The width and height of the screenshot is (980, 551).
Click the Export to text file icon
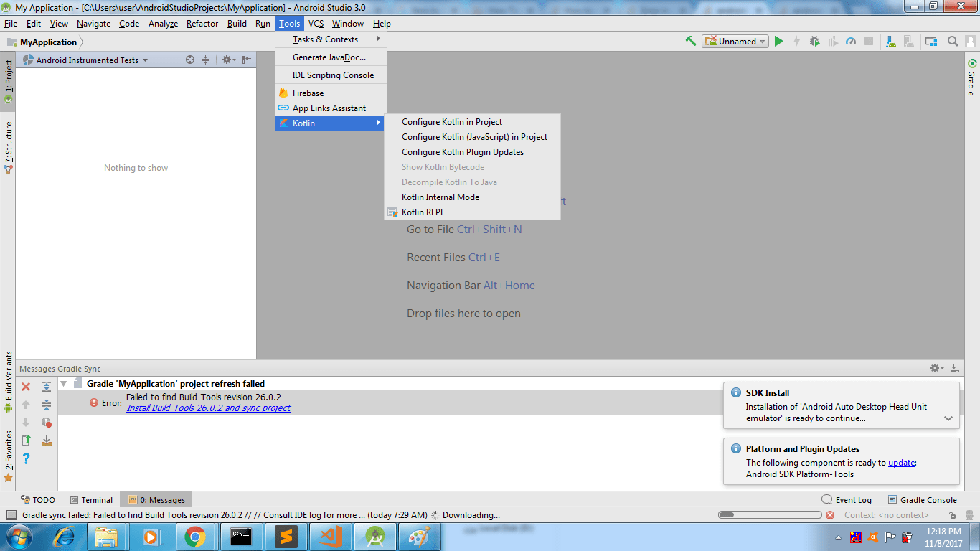pos(26,441)
